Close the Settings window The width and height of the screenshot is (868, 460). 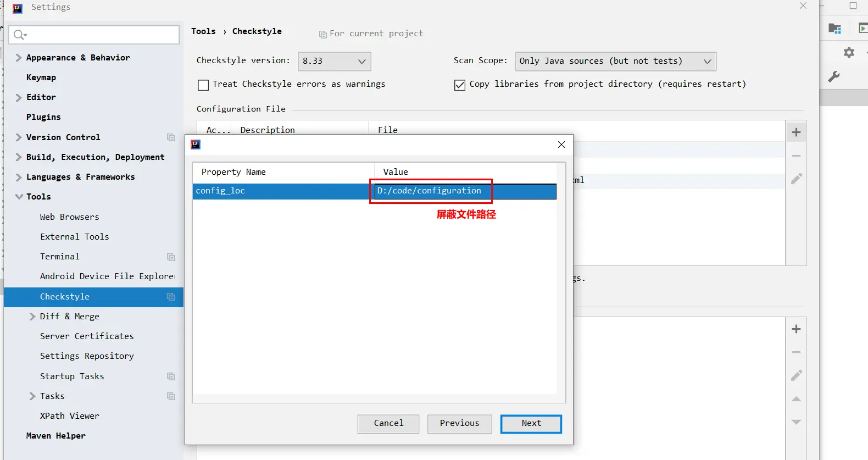click(803, 6)
